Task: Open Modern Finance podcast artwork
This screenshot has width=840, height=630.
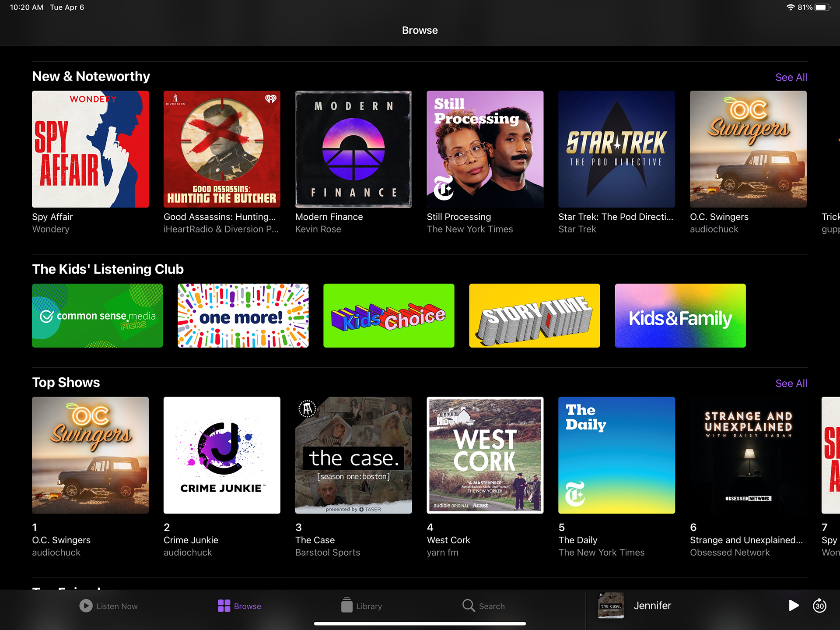Action: [353, 149]
